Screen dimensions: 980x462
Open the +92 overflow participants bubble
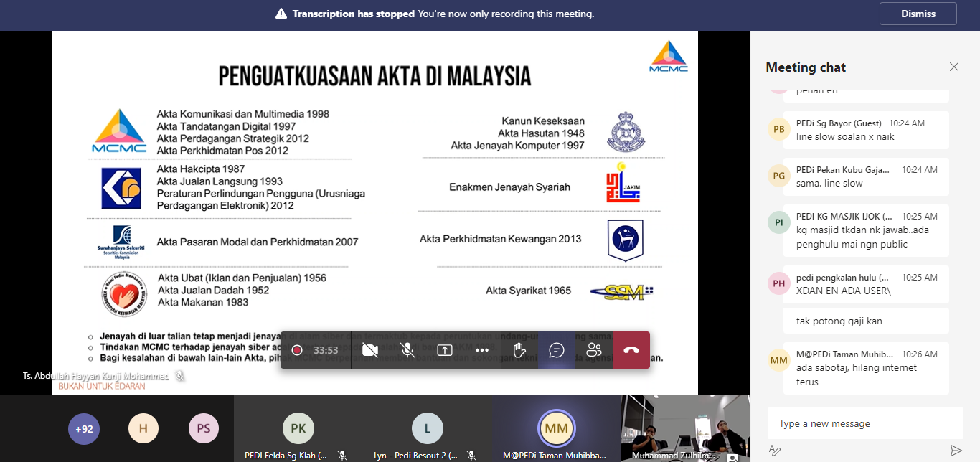[x=85, y=429]
